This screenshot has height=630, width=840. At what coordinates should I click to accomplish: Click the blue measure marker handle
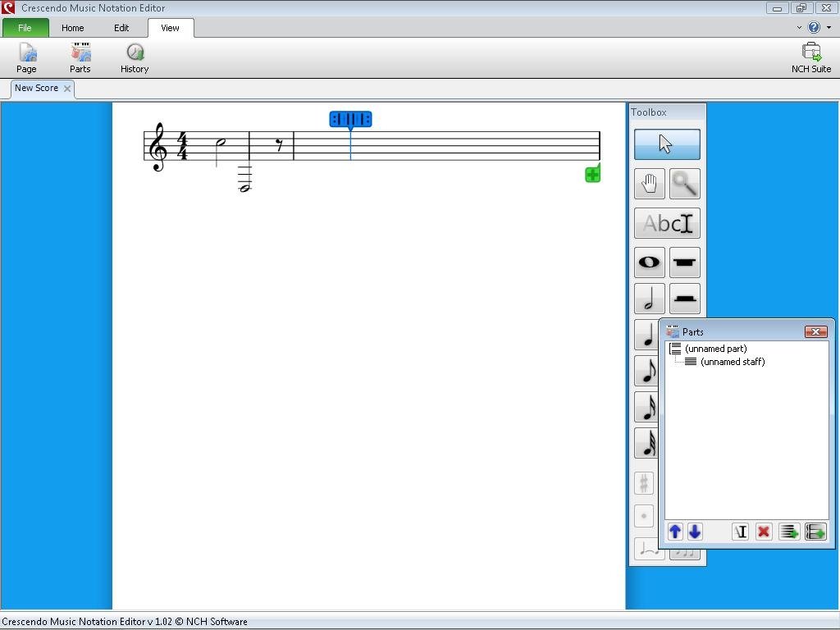(x=350, y=119)
